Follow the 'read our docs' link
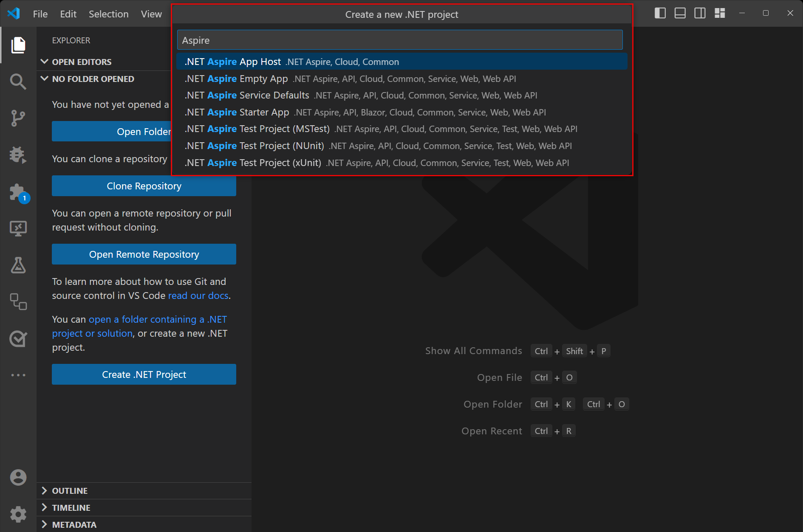Screen dimensions: 803x532 pos(198,296)
